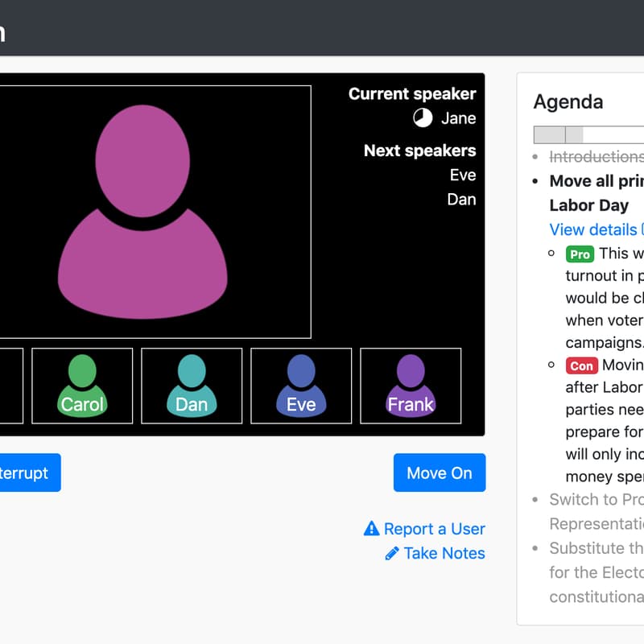Image resolution: width=644 pixels, height=644 pixels.
Task: Select the Switch to Proportional Representation agenda item
Action: pos(597,511)
